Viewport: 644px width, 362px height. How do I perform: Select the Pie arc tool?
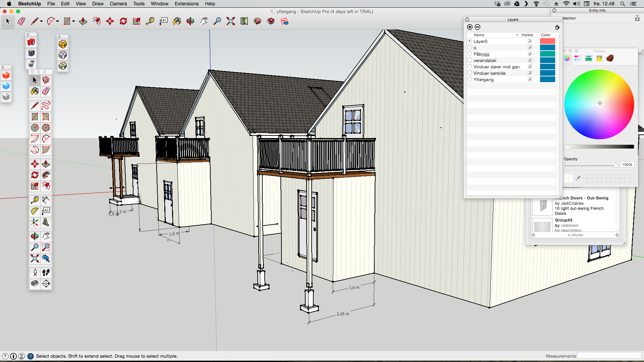(x=46, y=150)
